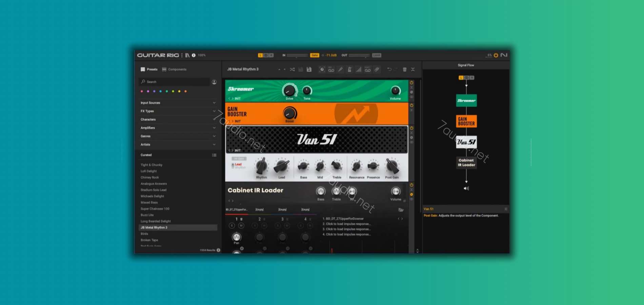The width and height of the screenshot is (644, 305).
Task: Switch to the Presets tab
Action: tap(149, 69)
